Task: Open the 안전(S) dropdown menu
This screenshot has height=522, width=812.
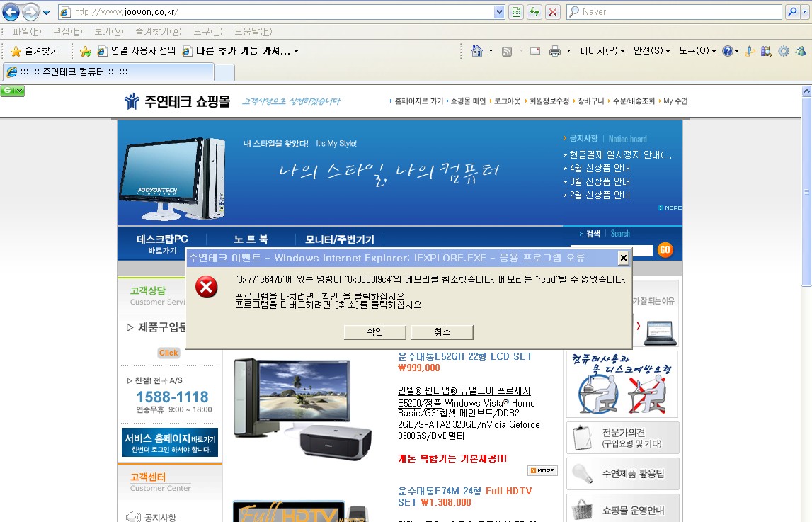Action: [x=651, y=51]
